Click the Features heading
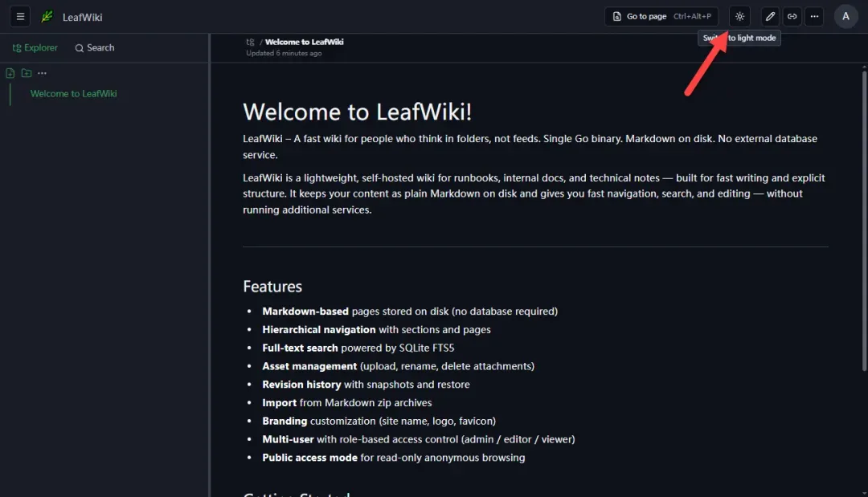Image resolution: width=868 pixels, height=497 pixels. pyautogui.click(x=272, y=287)
